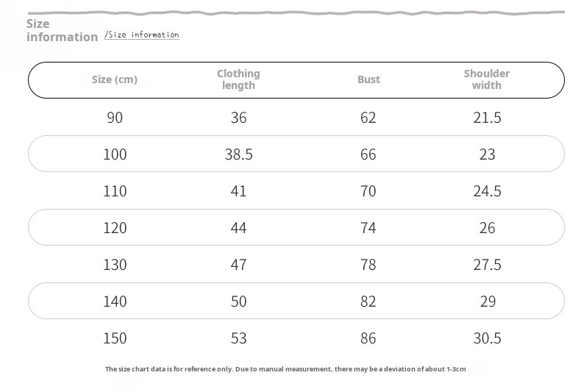This screenshot has height=392, width=581.
Task: Select the size 150 cell
Action: 115,338
